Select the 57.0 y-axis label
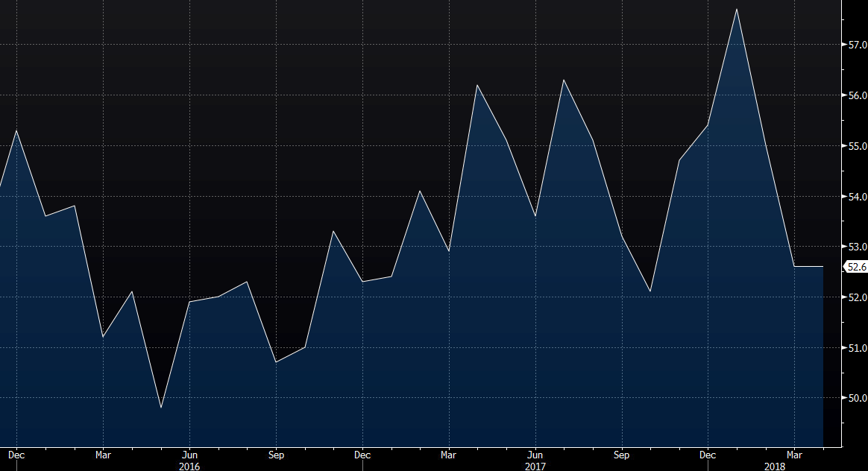 point(858,45)
